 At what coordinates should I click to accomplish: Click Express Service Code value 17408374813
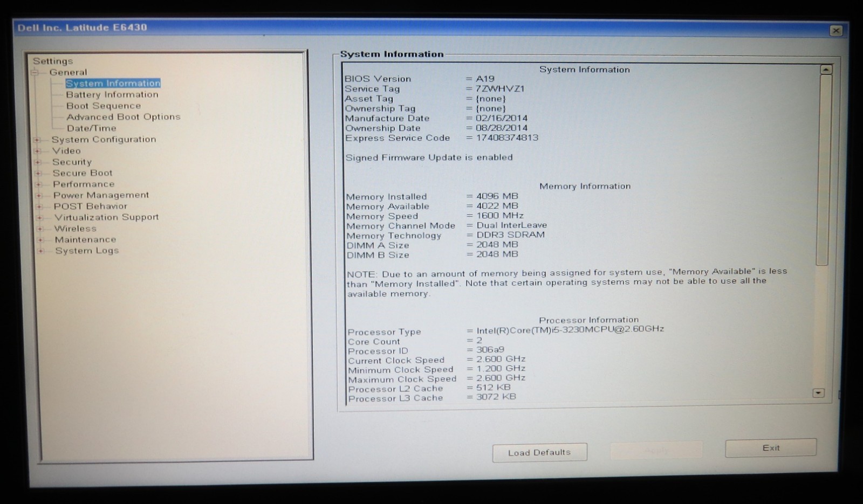tap(507, 138)
